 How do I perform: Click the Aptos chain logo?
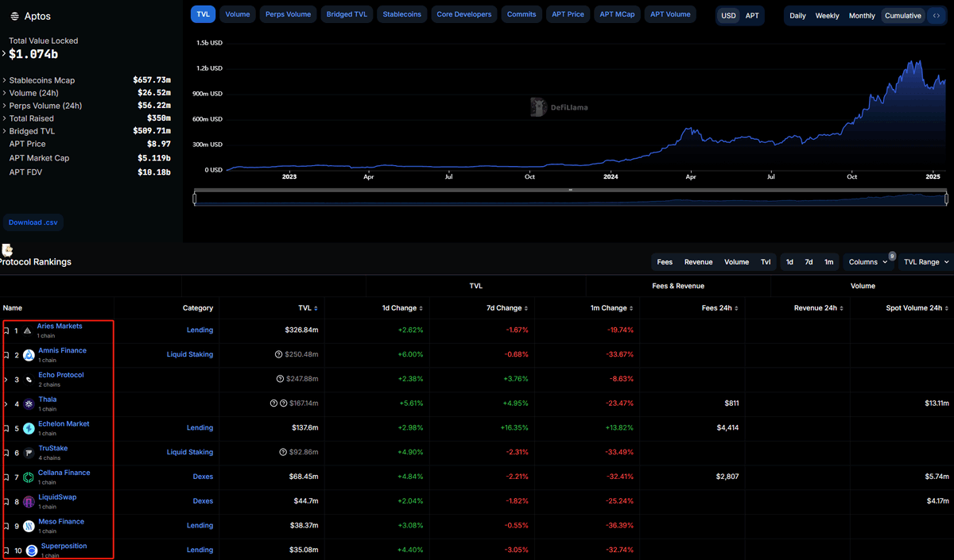click(14, 16)
